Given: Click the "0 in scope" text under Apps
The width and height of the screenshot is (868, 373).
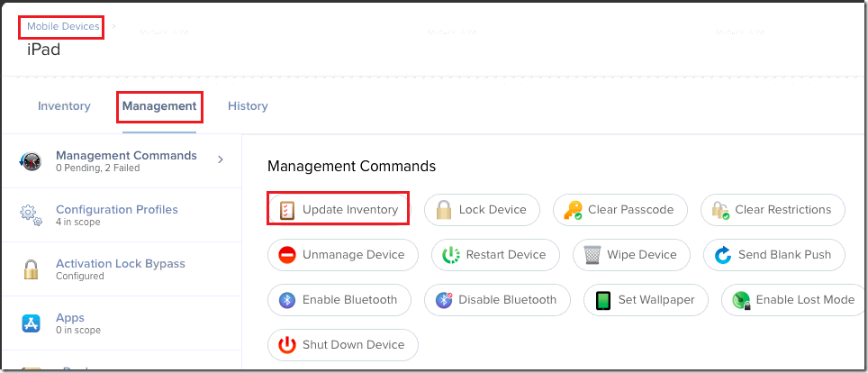Looking at the screenshot, I should 78,331.
